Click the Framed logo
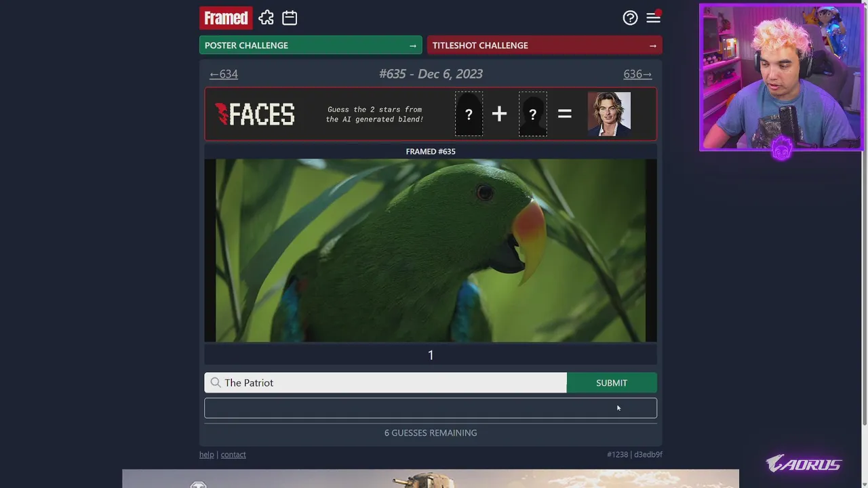This screenshot has width=868, height=488. coord(226,18)
